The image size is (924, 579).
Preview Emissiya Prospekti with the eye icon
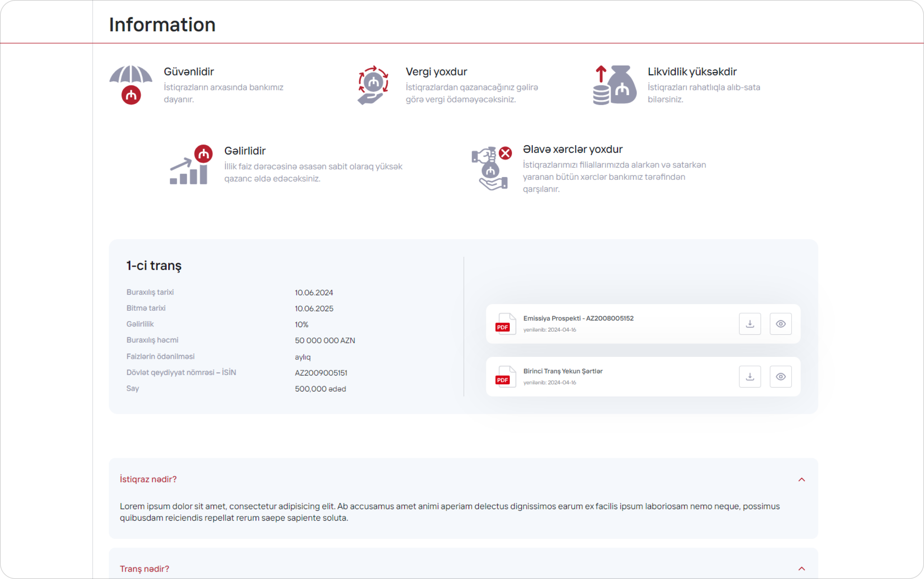(x=780, y=324)
